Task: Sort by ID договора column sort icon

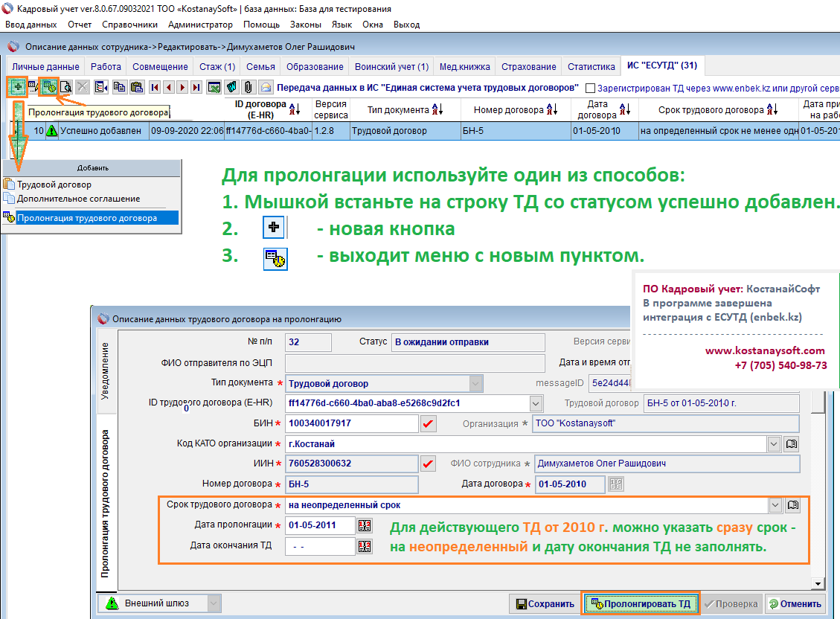Action: coord(295,110)
